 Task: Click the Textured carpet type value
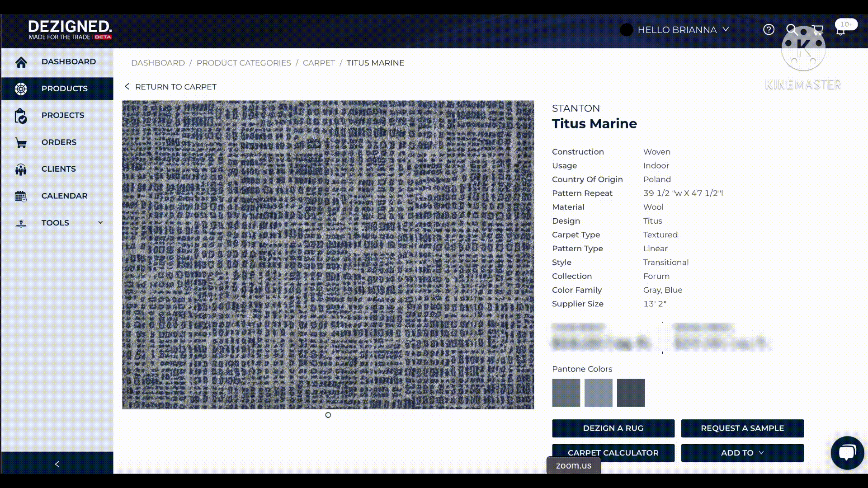[660, 235]
